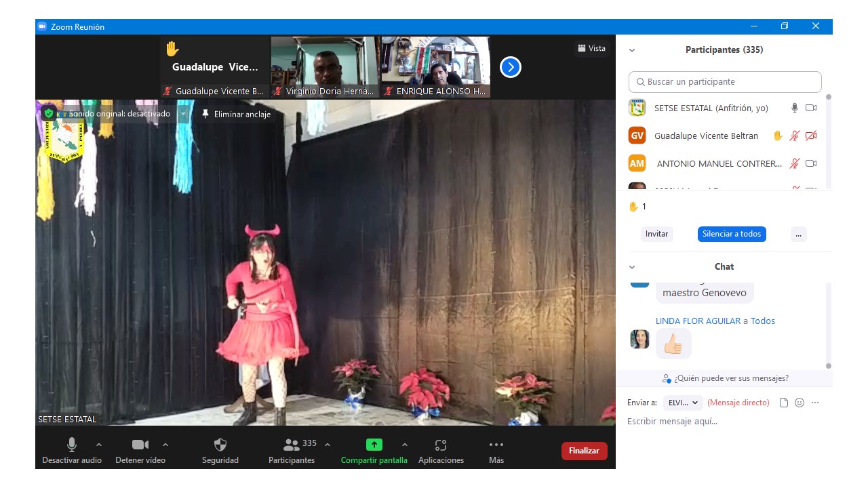Click Silenciar a todos button
Viewport: 868px width, 488px height.
click(x=732, y=234)
